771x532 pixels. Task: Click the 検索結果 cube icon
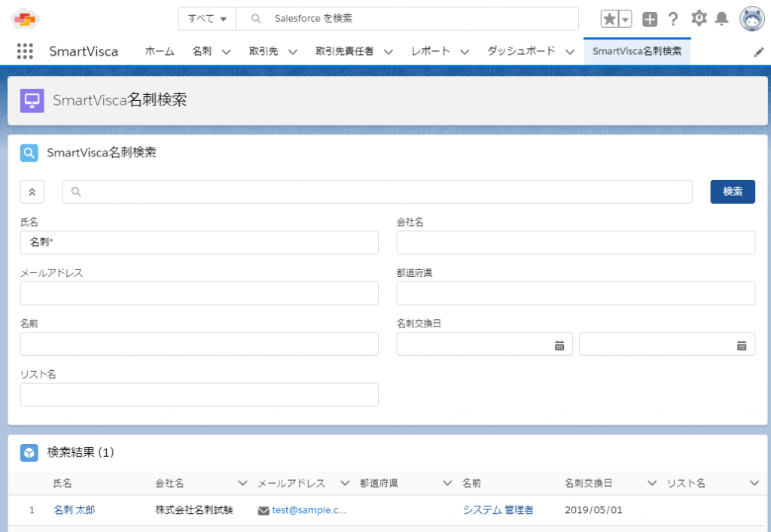pyautogui.click(x=29, y=453)
